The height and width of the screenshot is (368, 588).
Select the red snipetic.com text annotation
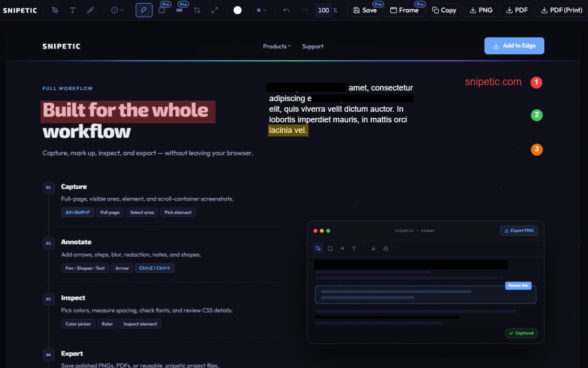click(x=493, y=82)
